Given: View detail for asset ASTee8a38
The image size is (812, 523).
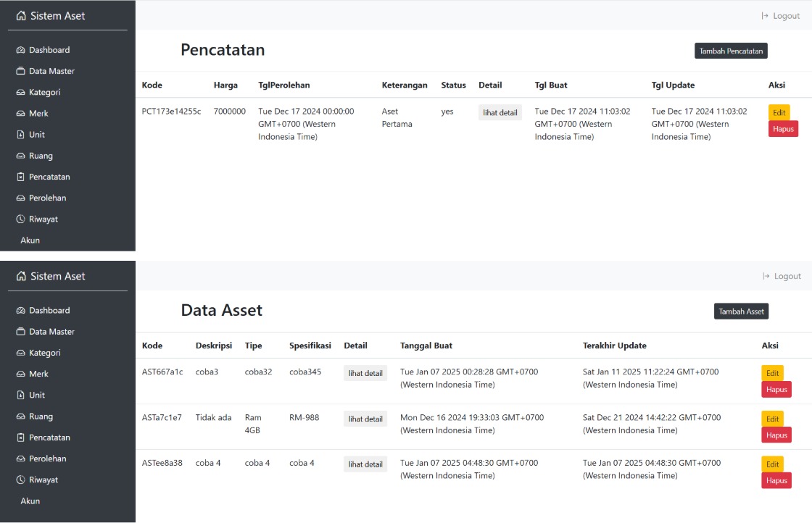Looking at the screenshot, I should 365,464.
